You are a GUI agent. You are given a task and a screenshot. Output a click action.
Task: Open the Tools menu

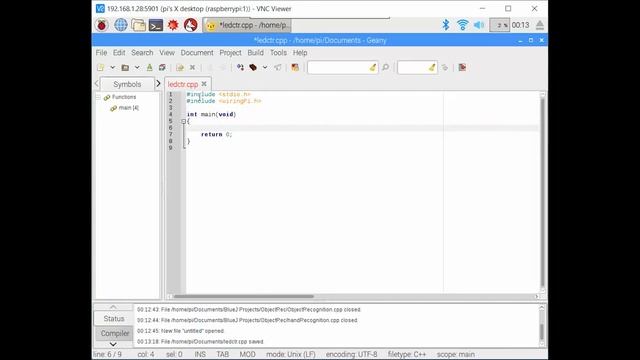(x=278, y=53)
